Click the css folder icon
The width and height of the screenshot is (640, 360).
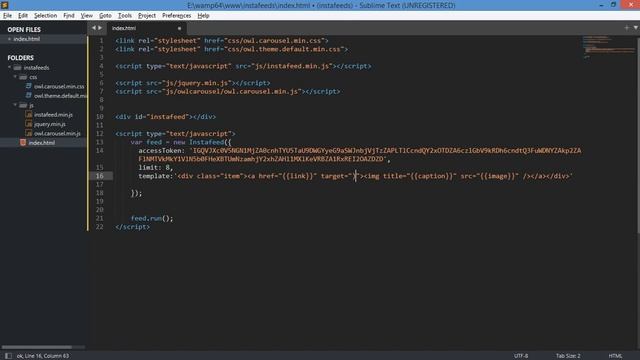click(23, 77)
